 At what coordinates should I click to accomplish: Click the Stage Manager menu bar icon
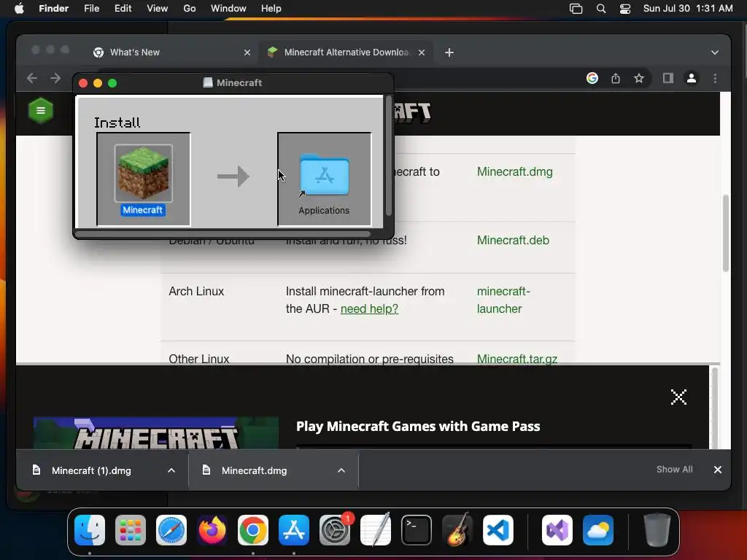576,9
